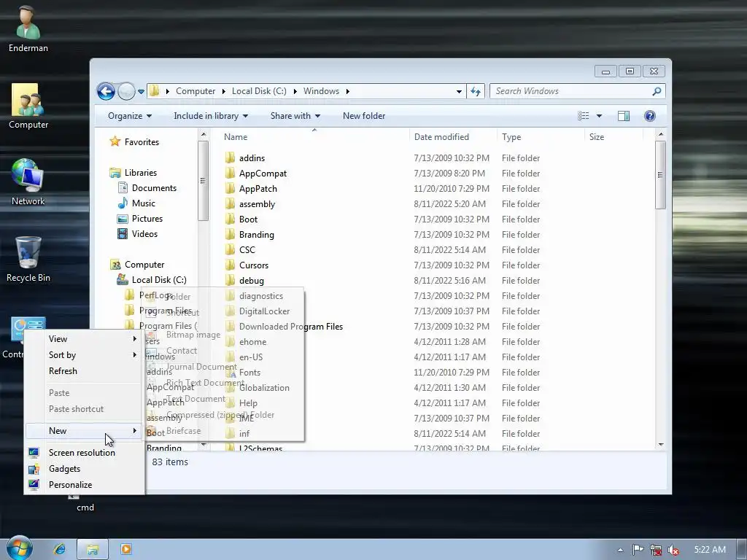Go back using the Explorer back arrow
The image size is (747, 560).
coord(106,91)
